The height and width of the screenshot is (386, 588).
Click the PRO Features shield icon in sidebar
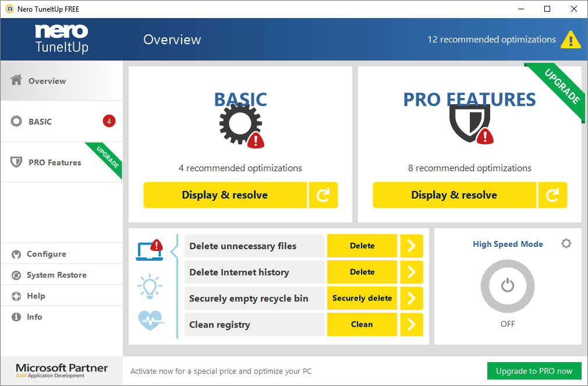click(16, 162)
